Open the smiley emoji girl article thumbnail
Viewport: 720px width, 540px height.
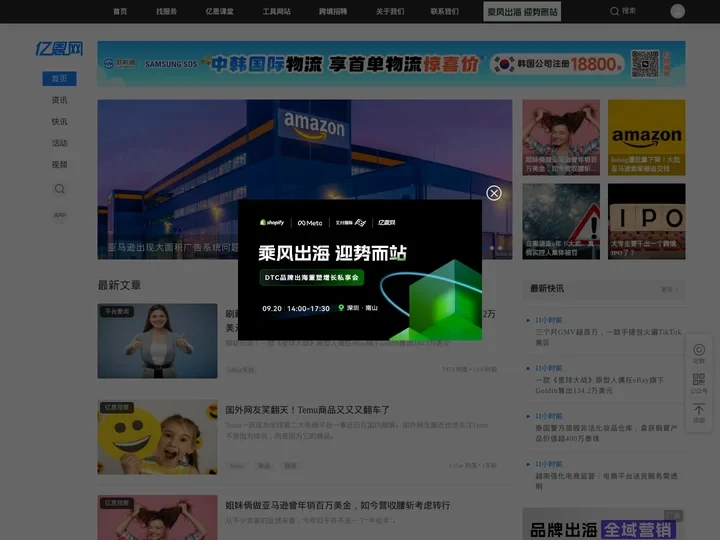(x=158, y=437)
